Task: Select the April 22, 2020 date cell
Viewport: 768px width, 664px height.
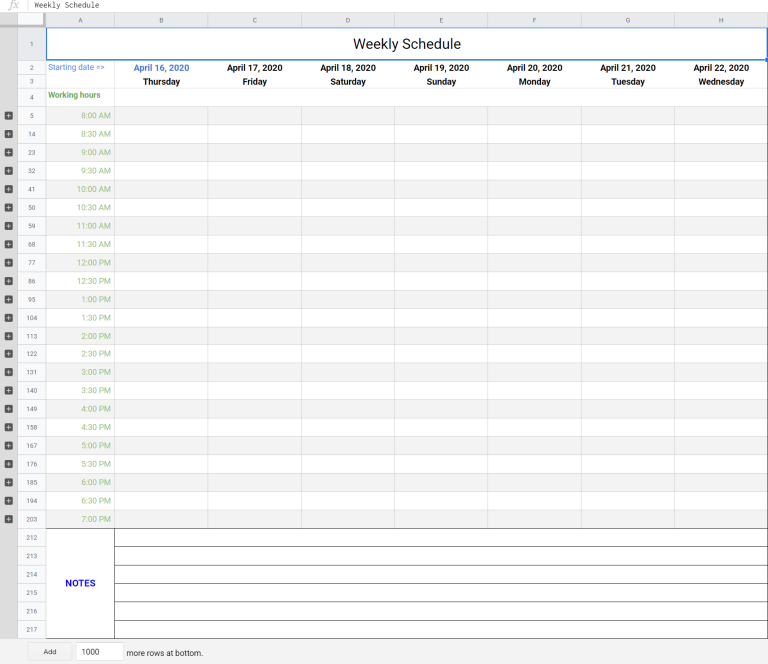Action: tap(721, 68)
